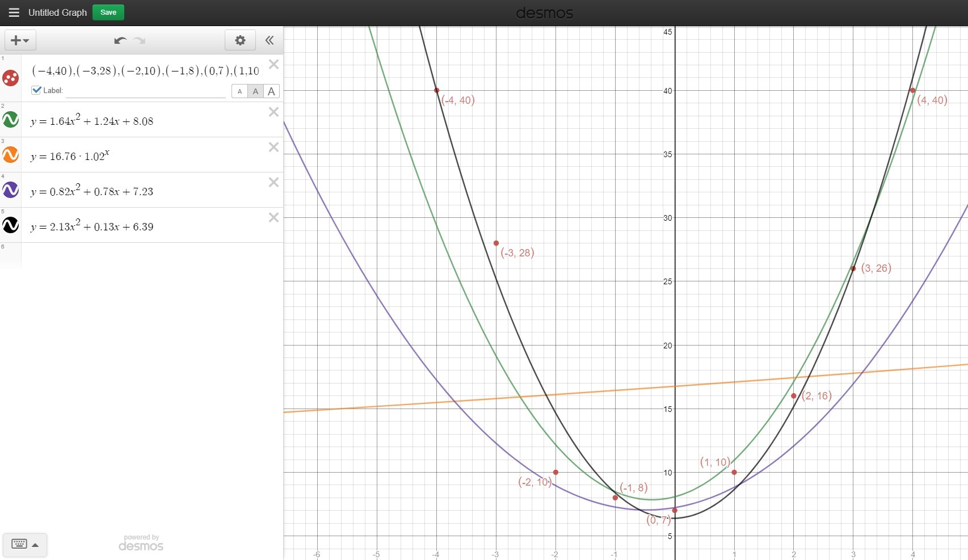Open graph settings gear icon
Screen dimensions: 968x560
(x=240, y=40)
